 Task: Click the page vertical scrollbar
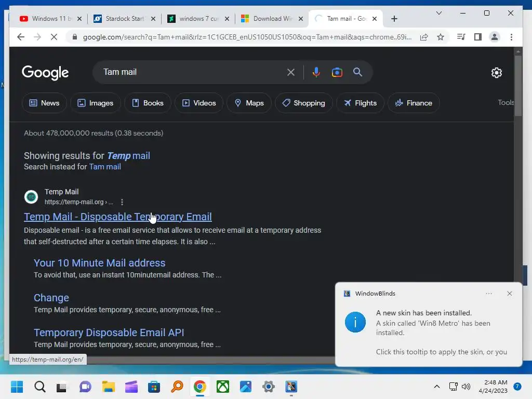(518, 86)
